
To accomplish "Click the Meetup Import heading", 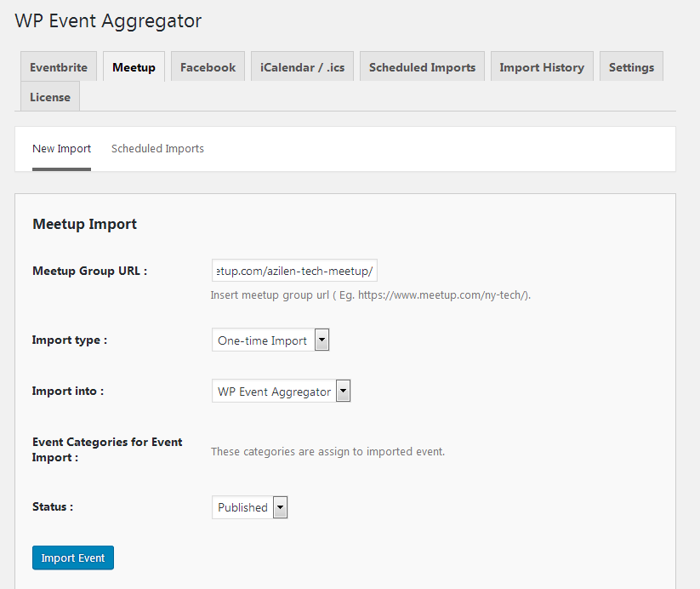I will tap(85, 224).
